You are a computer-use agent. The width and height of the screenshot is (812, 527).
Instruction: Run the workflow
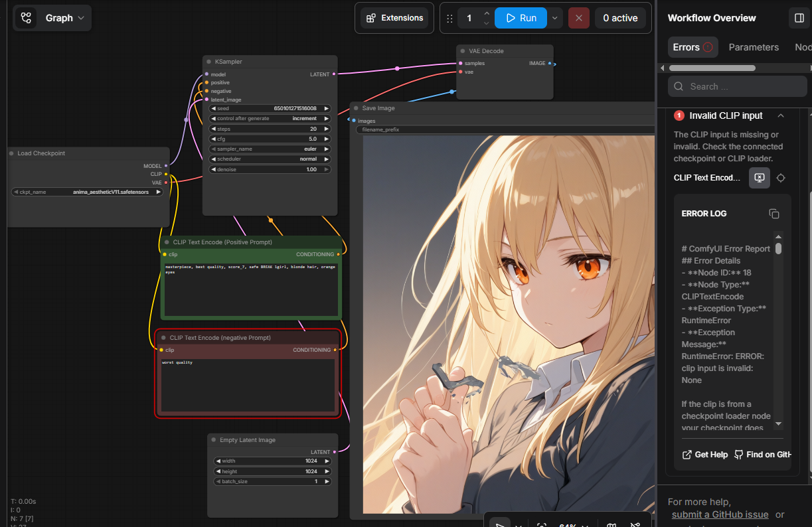[521, 18]
